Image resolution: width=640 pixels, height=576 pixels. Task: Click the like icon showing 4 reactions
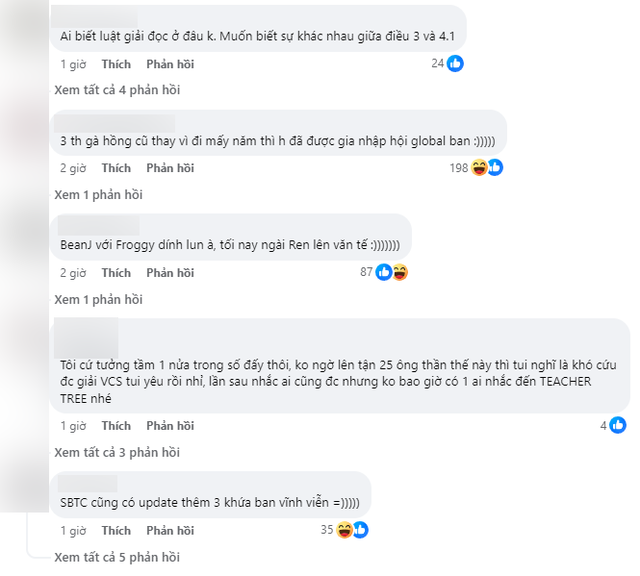[619, 425]
